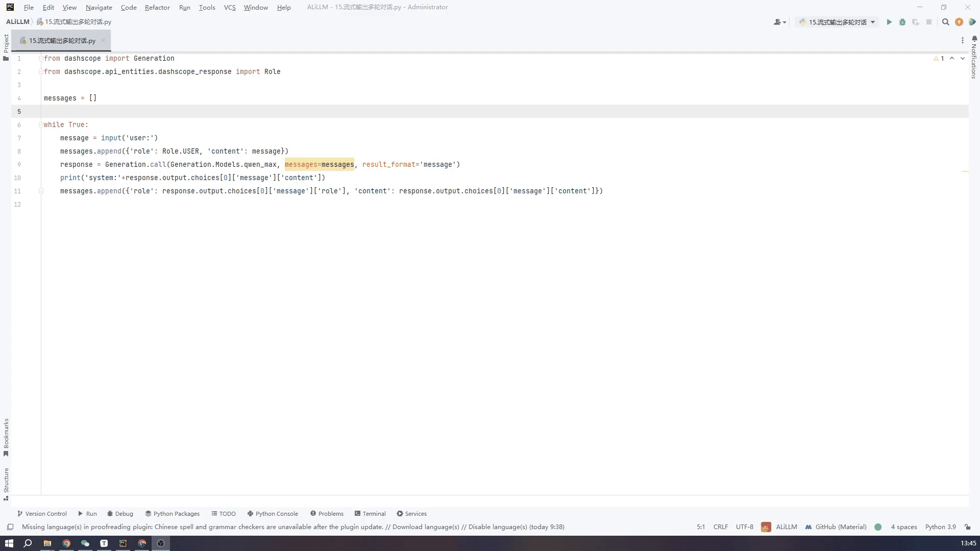The image size is (980, 551).
Task: Toggle the Problems panel at bottom
Action: click(x=329, y=513)
